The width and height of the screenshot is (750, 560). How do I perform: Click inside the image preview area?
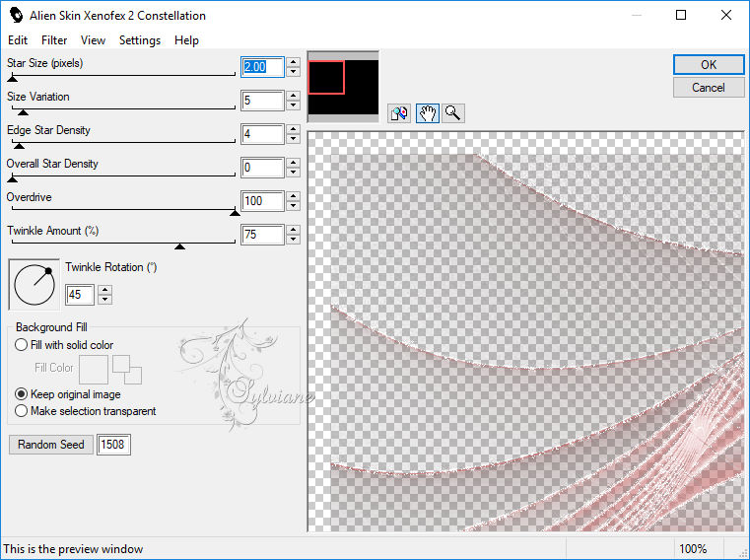526,331
